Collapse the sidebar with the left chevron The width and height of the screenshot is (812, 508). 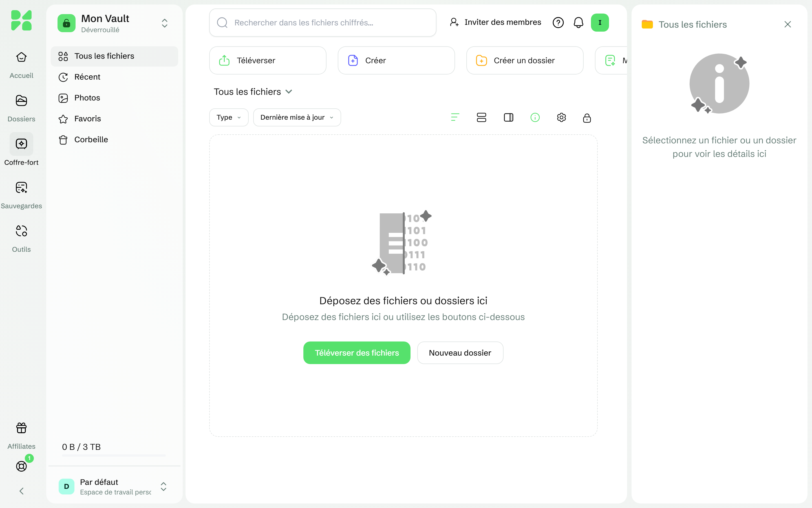21,491
